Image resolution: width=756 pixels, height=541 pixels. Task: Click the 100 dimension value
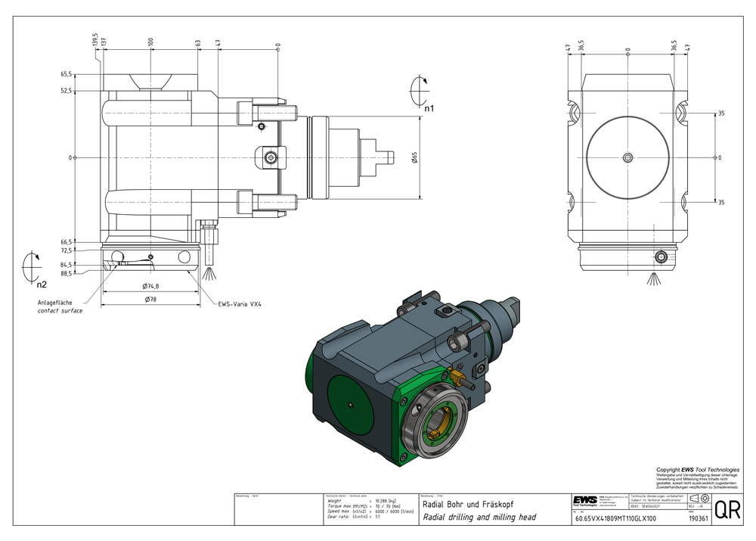tap(150, 42)
